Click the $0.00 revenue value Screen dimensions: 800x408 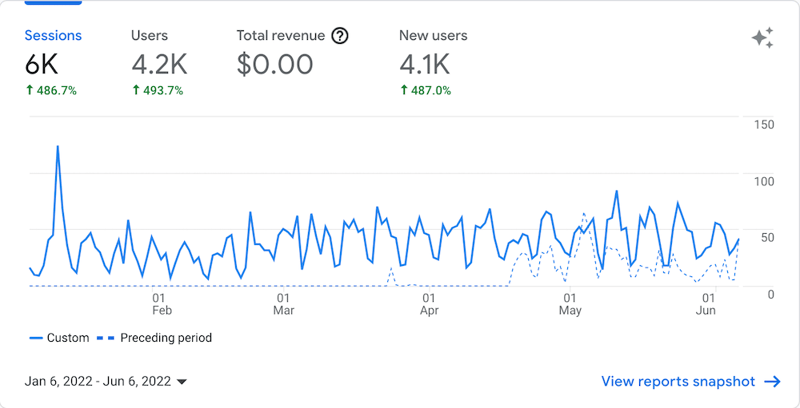[274, 65]
